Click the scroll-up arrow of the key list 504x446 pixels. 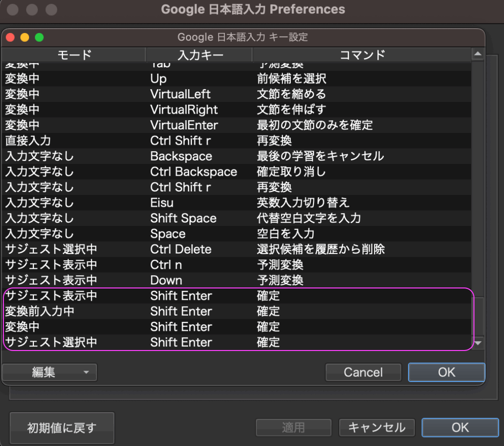pos(478,54)
